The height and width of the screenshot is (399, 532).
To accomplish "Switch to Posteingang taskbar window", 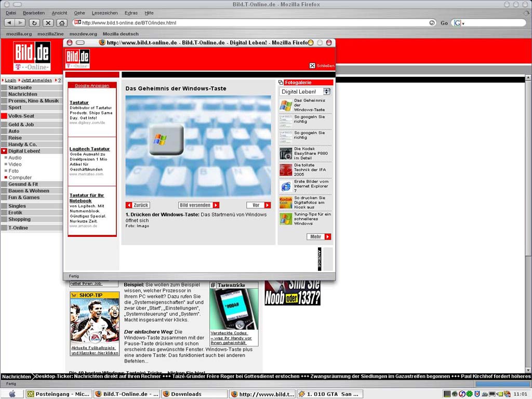I will tap(59, 394).
